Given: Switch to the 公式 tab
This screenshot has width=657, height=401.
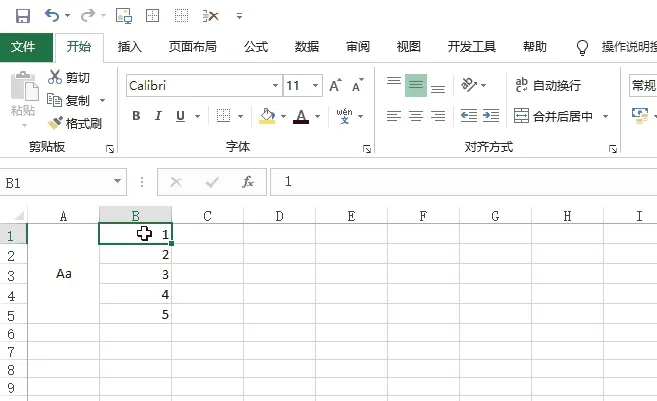Looking at the screenshot, I should pos(256,47).
